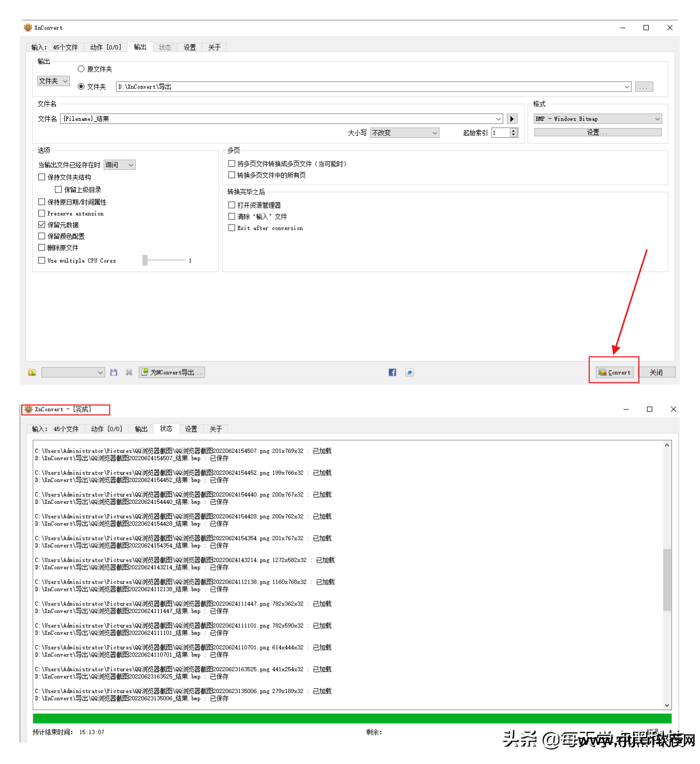Click the estimated end time 15:13:07

click(x=92, y=732)
